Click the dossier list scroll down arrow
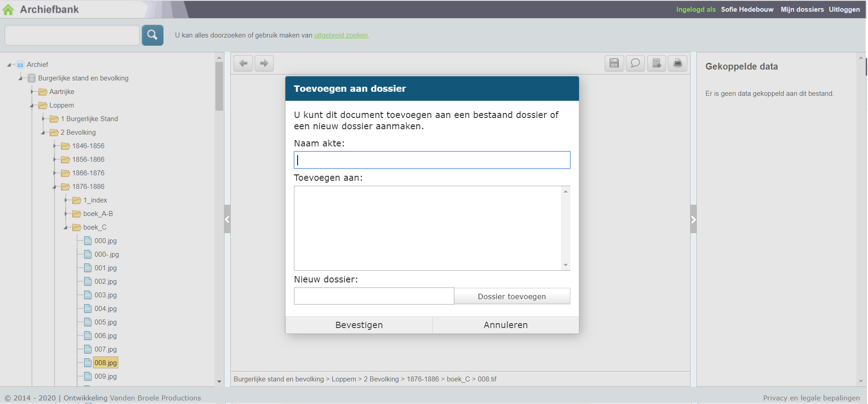Screen dimensions: 868x404 565,265
